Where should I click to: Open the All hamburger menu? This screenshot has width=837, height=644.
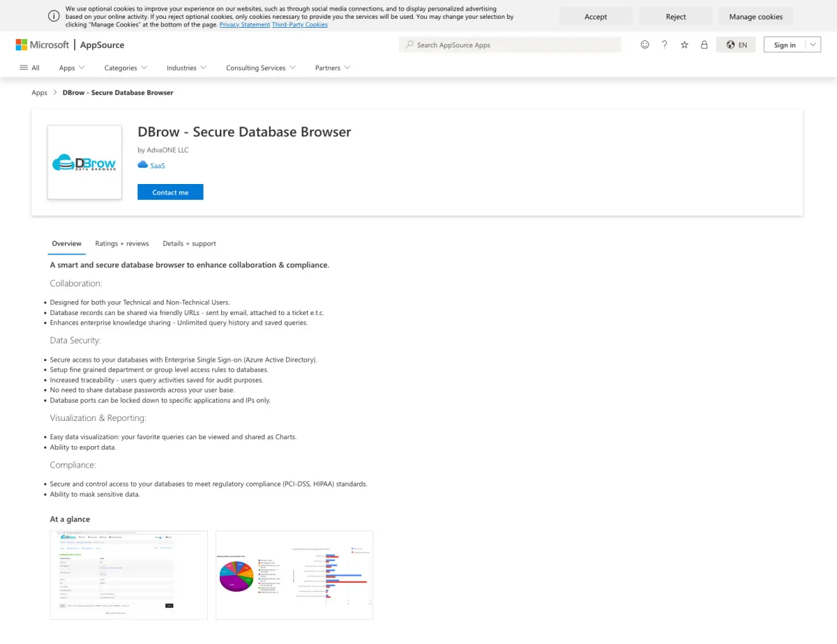[29, 68]
